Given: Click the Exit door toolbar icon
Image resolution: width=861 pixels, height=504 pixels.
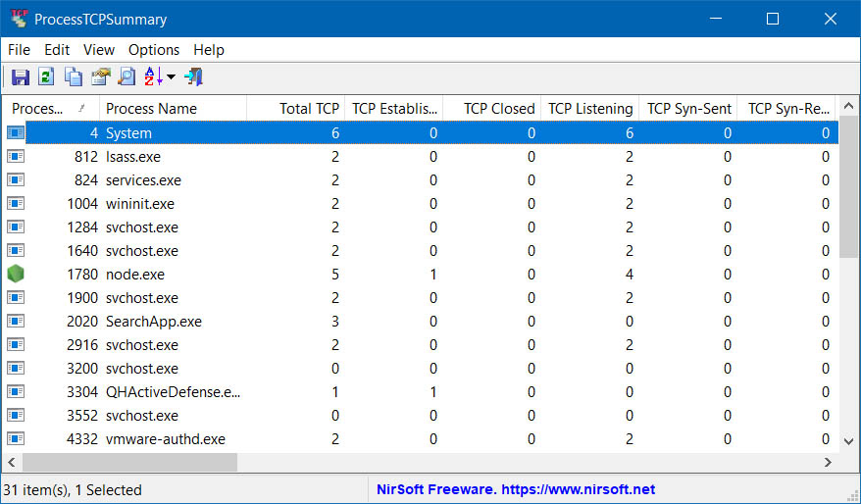Looking at the screenshot, I should tap(194, 76).
